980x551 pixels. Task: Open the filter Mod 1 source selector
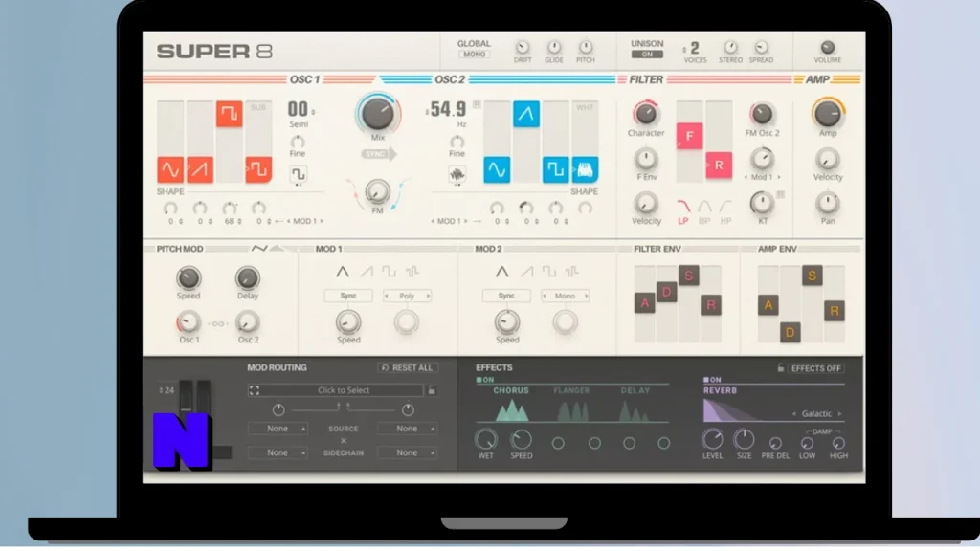[762, 177]
